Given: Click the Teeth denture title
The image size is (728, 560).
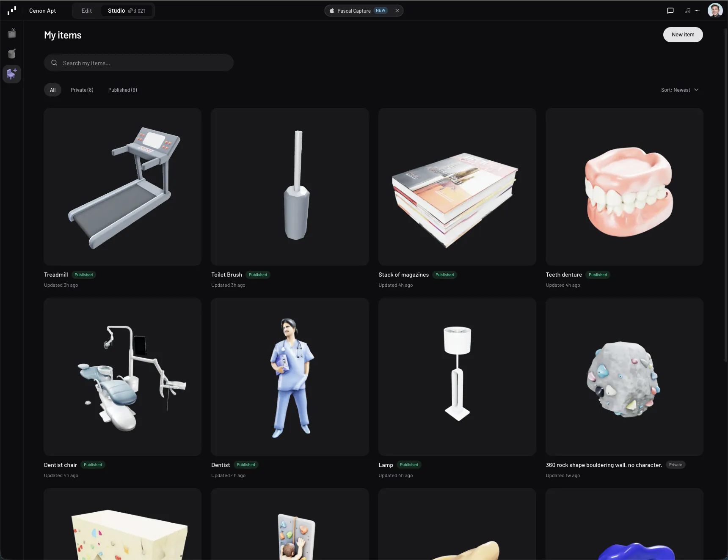Looking at the screenshot, I should coord(564,275).
